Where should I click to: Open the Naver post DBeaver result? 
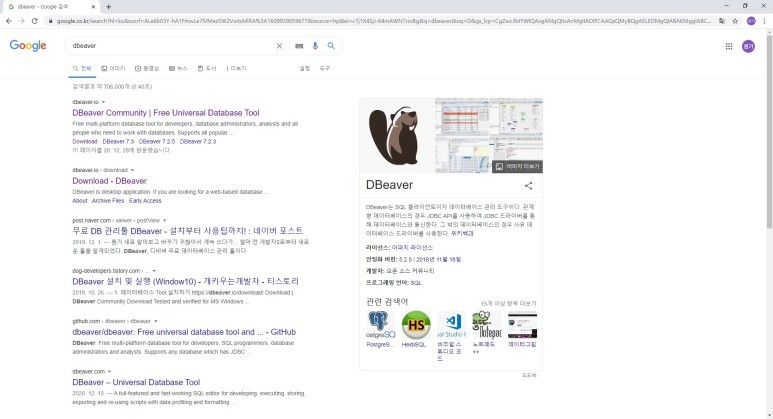click(188, 231)
